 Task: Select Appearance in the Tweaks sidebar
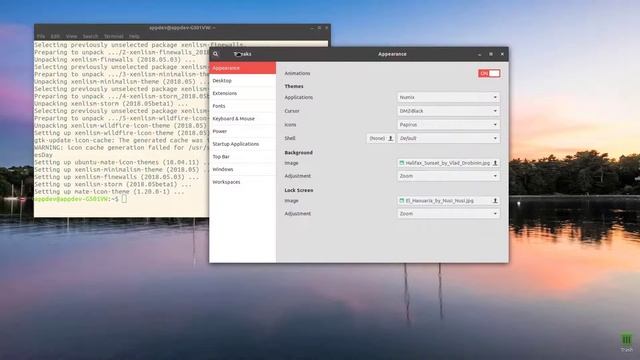coord(242,68)
